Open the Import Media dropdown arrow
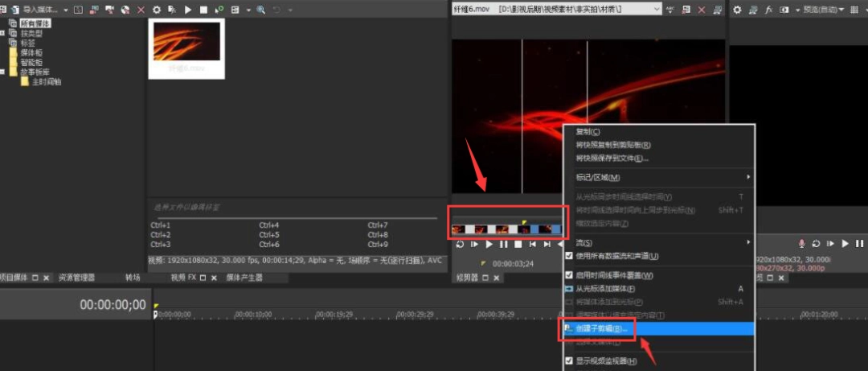This screenshot has width=868, height=371. point(66,10)
